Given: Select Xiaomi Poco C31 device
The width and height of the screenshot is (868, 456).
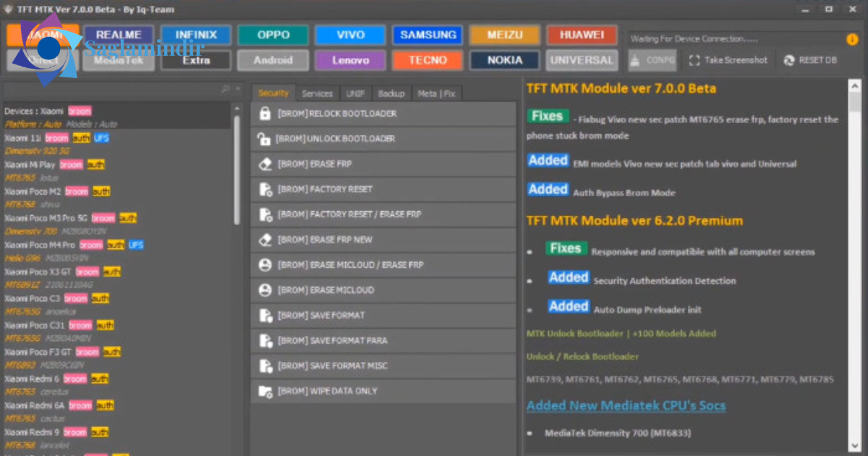Looking at the screenshot, I should 116,325.
